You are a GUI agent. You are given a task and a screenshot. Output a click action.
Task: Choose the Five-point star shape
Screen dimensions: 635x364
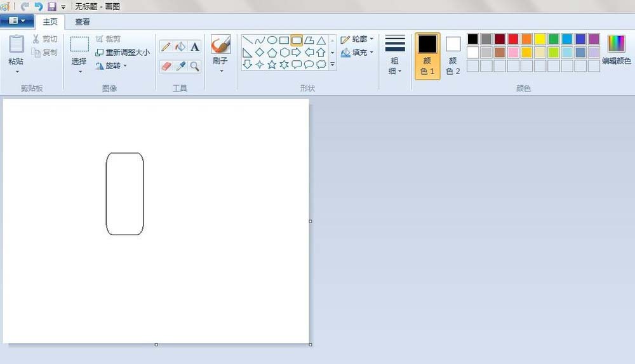click(272, 64)
